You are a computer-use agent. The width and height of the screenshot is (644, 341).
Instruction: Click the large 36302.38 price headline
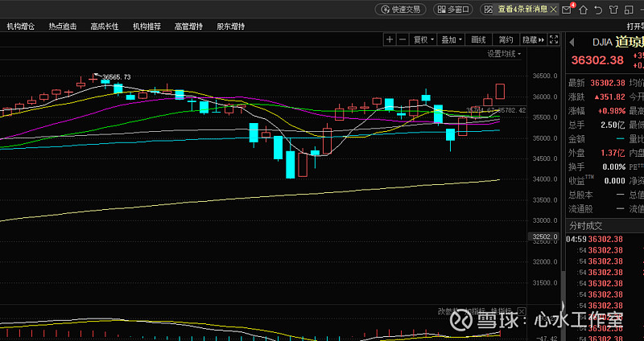(x=597, y=60)
